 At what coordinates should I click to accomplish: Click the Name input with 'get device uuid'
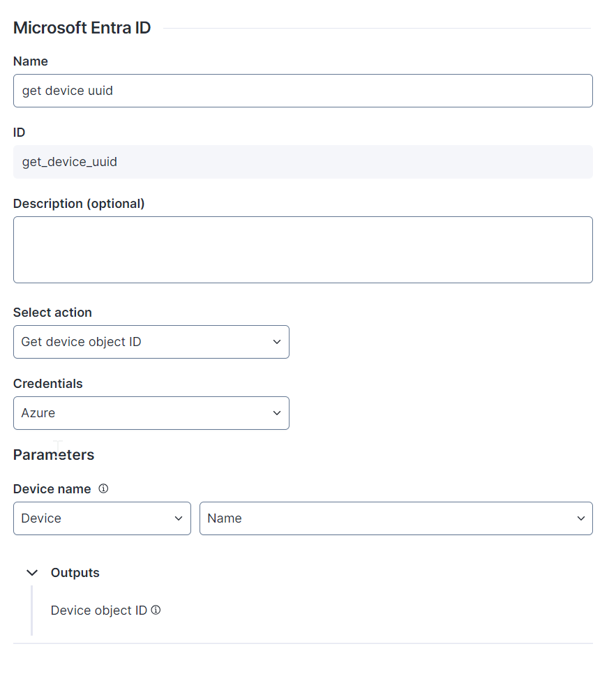click(303, 91)
